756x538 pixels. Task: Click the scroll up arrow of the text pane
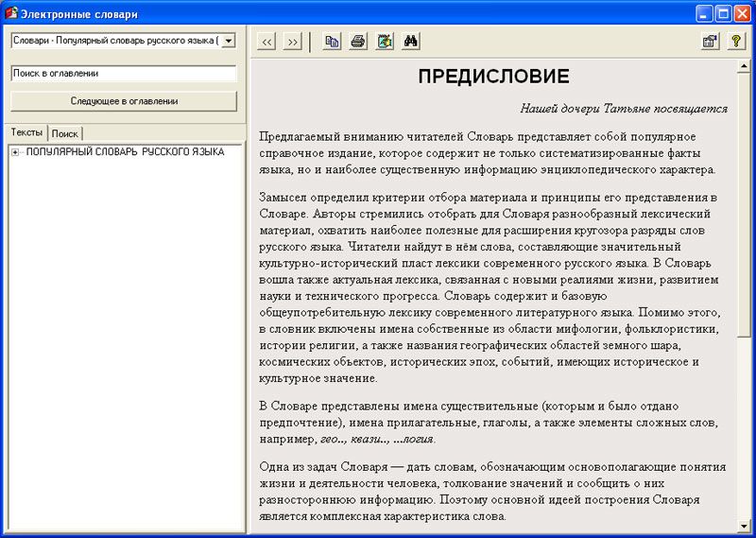(x=746, y=69)
